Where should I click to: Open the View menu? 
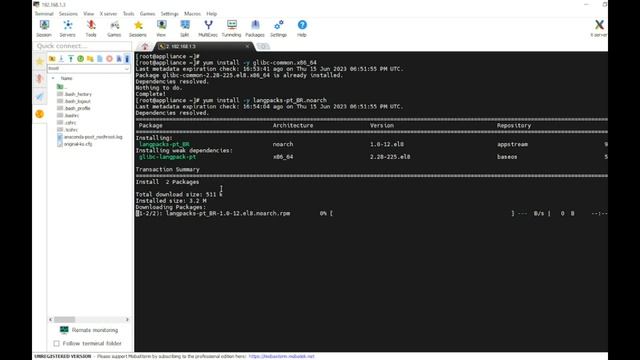89,13
